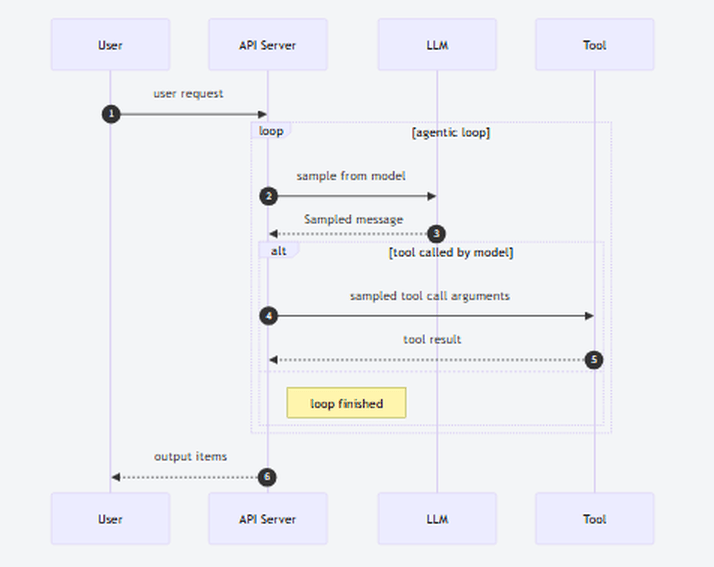The image size is (714, 567).
Task: Select the 'sampled tool call arguments' label
Action: click(x=429, y=296)
